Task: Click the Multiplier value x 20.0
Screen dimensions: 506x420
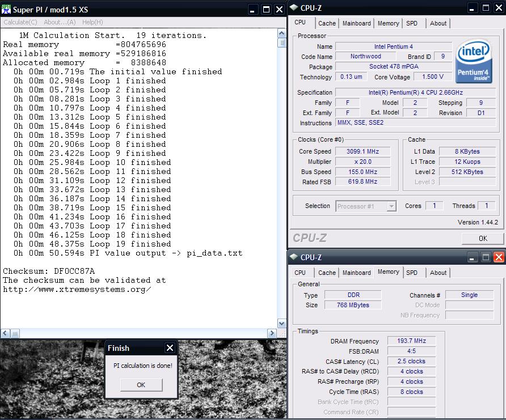Action: (362, 162)
